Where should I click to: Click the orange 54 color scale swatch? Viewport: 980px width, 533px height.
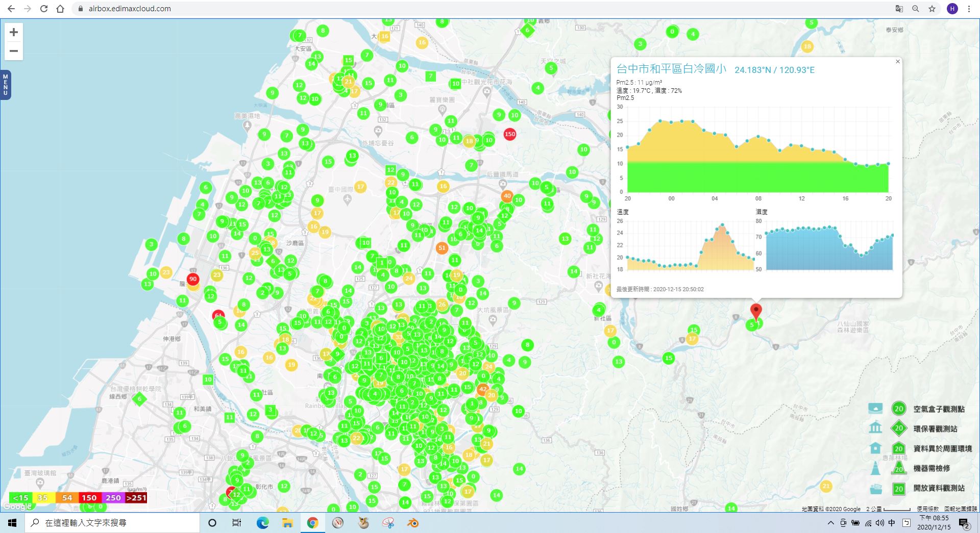66,498
